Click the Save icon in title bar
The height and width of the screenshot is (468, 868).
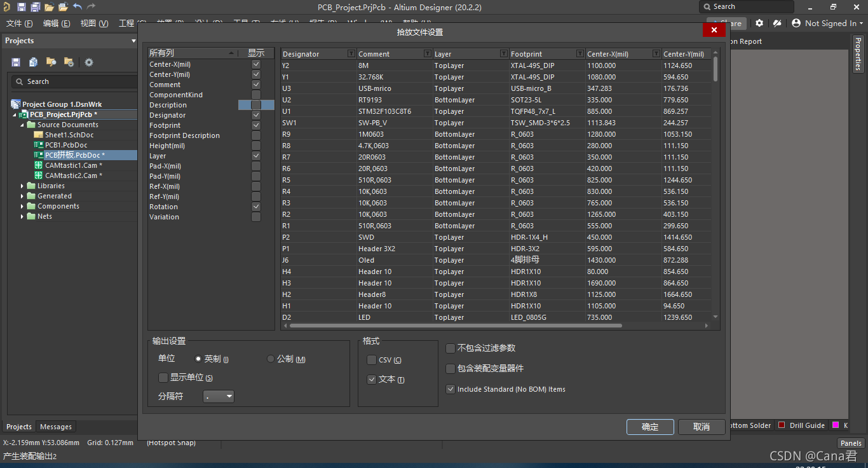(x=21, y=7)
